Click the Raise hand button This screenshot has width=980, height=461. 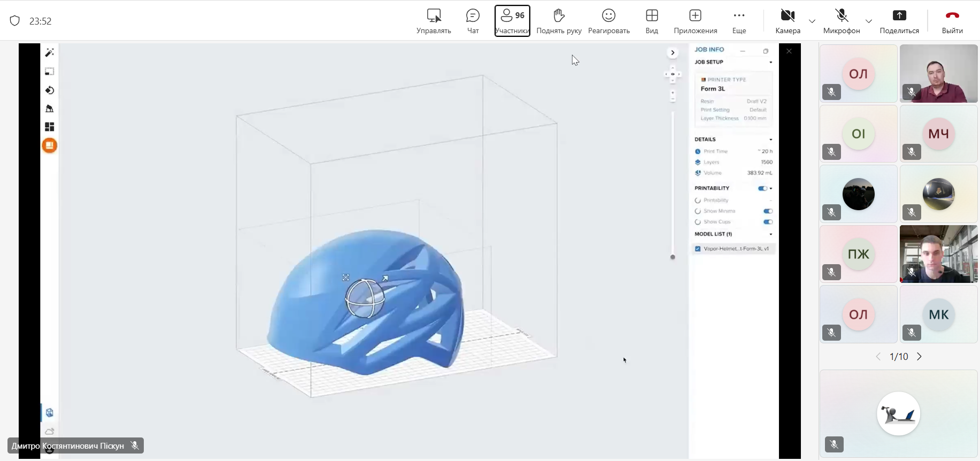pos(559,21)
